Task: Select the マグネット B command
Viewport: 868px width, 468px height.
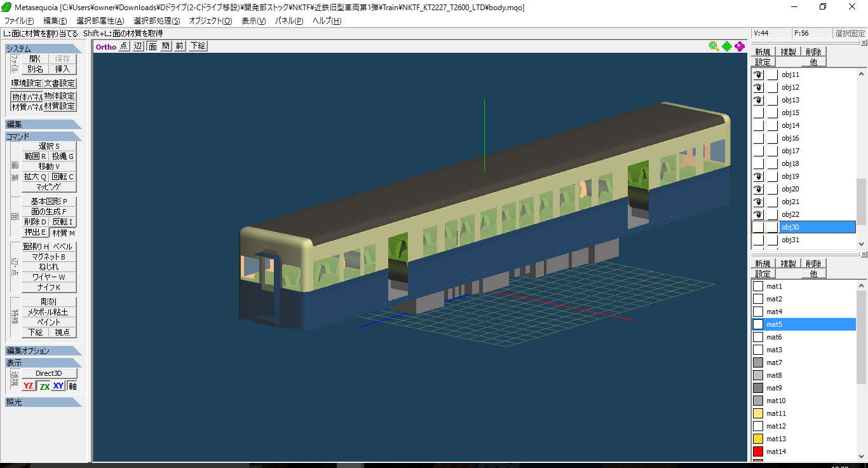Action: click(x=49, y=257)
